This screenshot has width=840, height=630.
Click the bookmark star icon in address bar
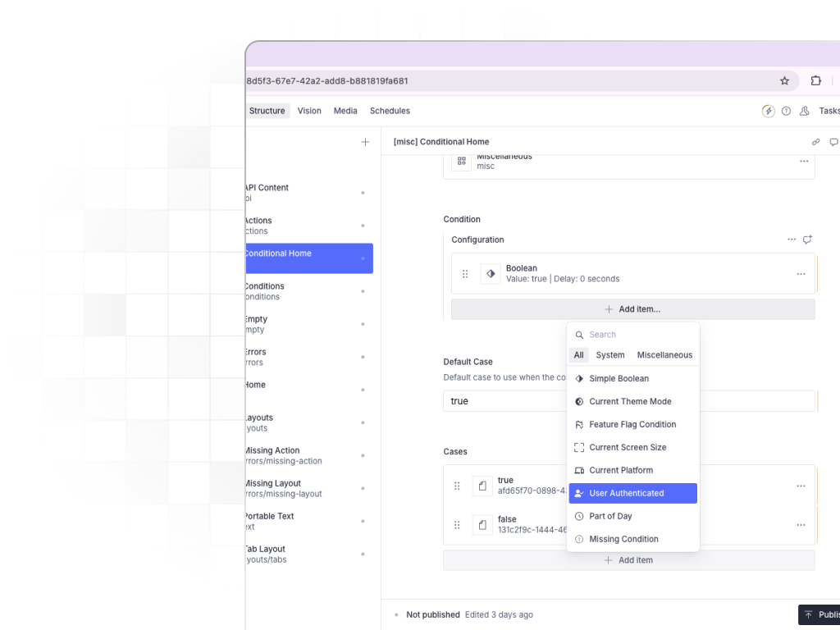point(784,81)
